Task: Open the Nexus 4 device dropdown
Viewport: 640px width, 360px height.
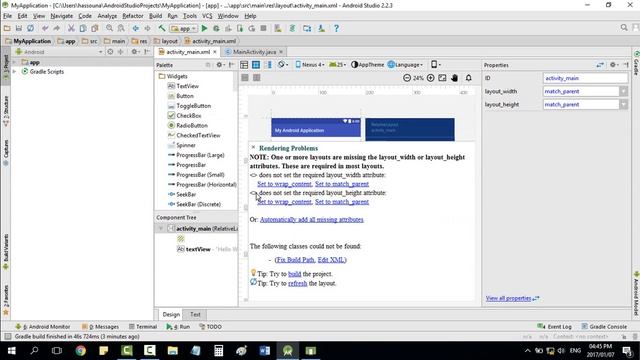Action: 310,64
